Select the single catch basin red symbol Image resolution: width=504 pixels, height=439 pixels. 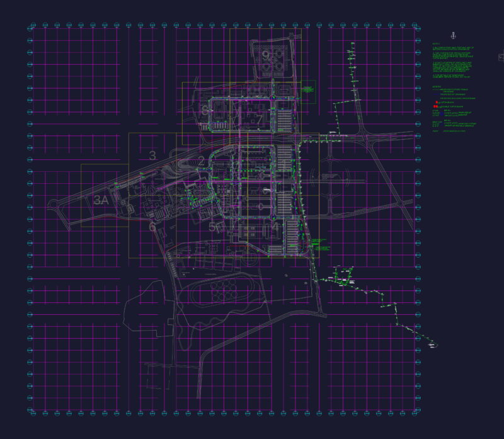pyautogui.click(x=437, y=102)
